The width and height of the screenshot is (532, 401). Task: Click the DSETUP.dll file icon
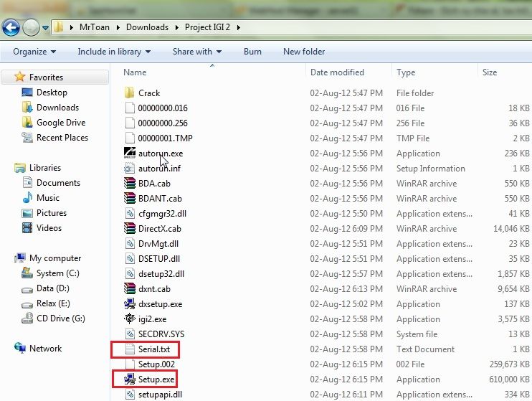pos(130,259)
